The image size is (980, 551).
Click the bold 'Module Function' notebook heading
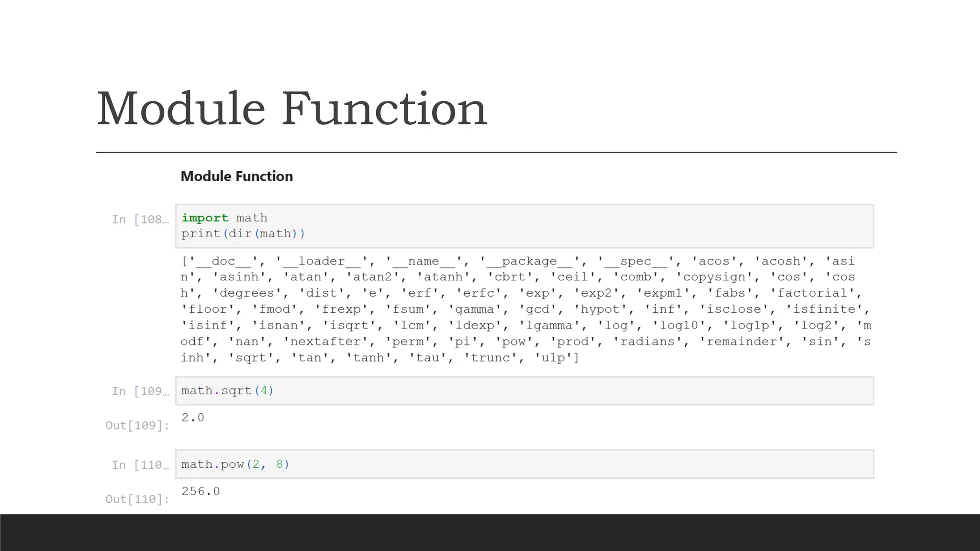click(x=237, y=176)
